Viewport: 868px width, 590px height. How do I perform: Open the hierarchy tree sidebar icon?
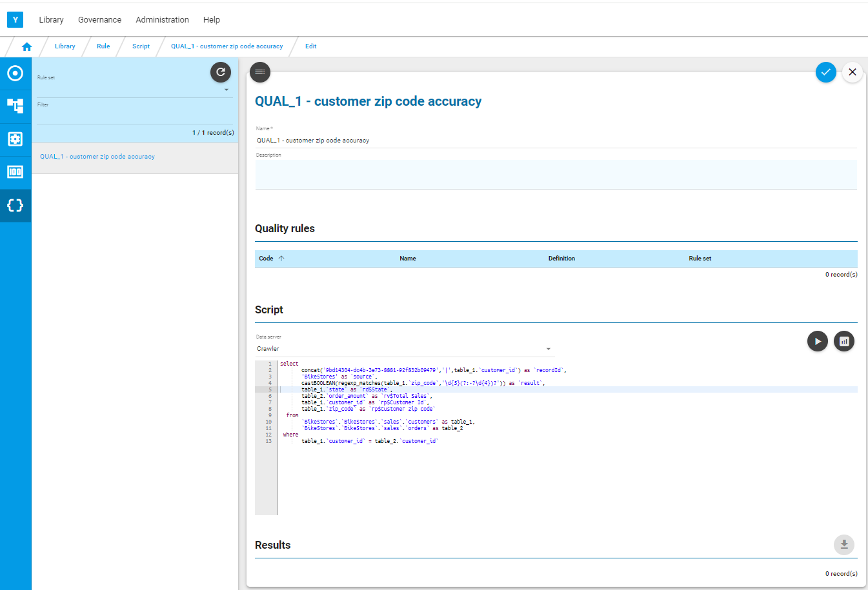(x=15, y=106)
